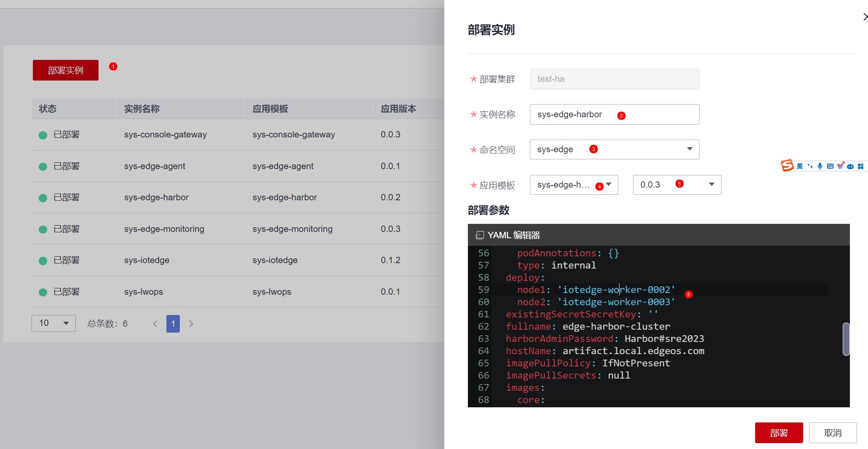
Task: Select sys-console-gateway instance name cell
Action: pos(166,134)
